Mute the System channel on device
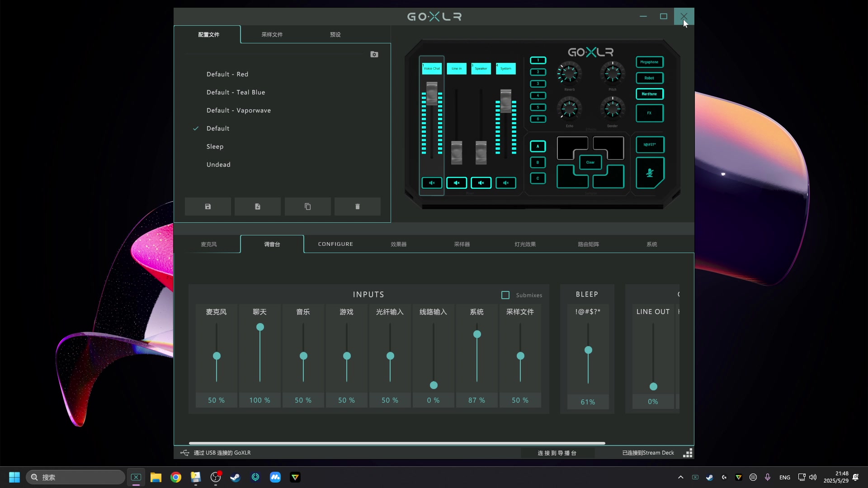Screen dimensions: 868x488 click(x=506, y=183)
